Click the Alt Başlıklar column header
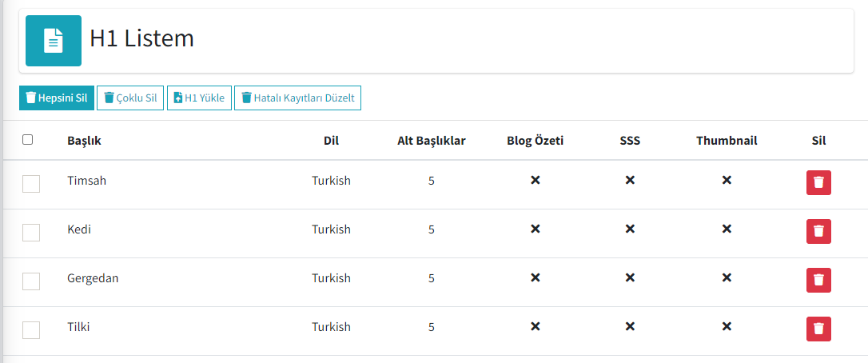 click(x=432, y=141)
